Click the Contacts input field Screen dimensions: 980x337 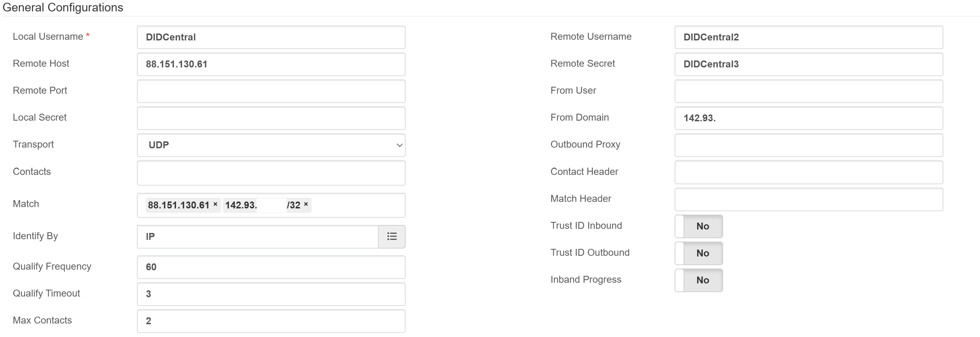pyautogui.click(x=271, y=173)
